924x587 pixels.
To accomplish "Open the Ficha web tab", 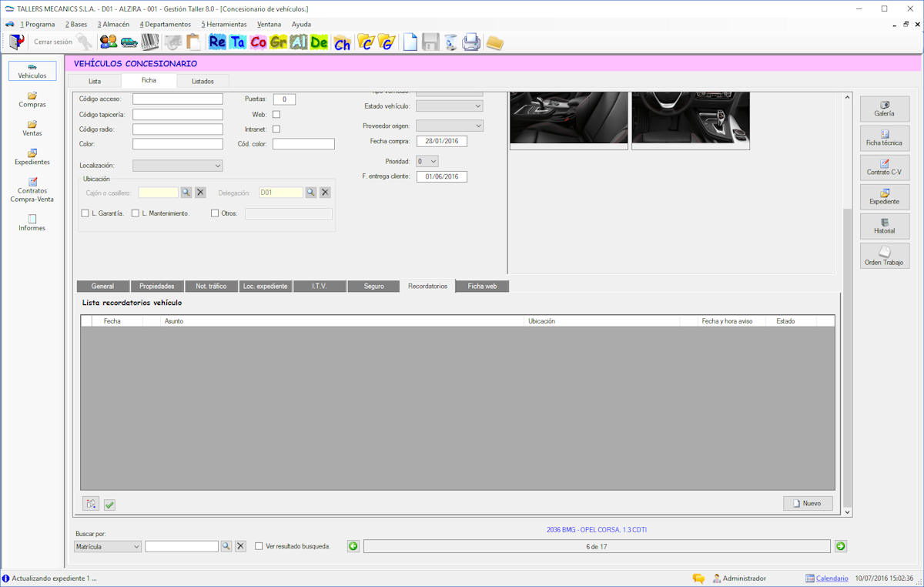I will pyautogui.click(x=483, y=287).
